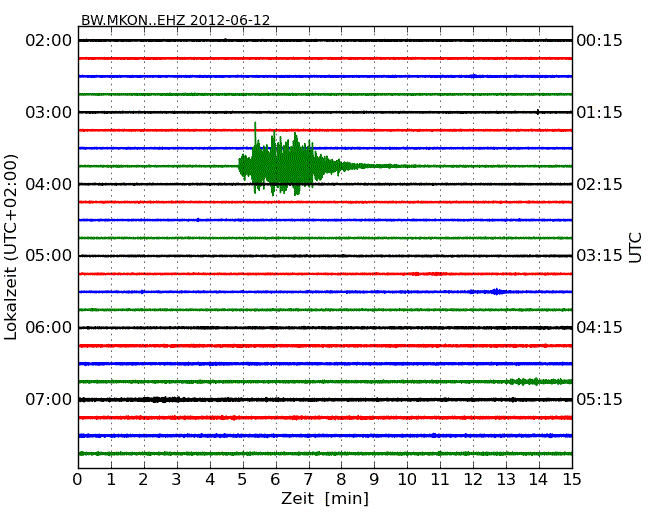Click x-axis tick label 7
This screenshot has width=650, height=520.
tap(308, 479)
